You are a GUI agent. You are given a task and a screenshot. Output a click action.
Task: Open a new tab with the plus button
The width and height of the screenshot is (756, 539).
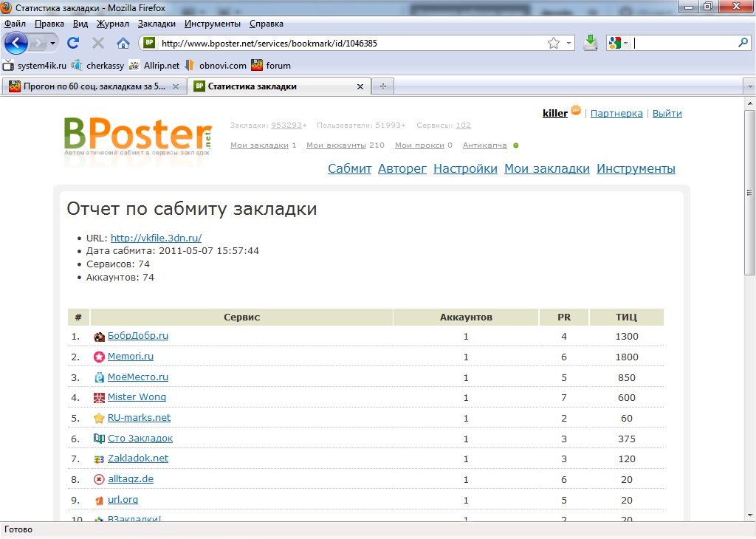(383, 87)
